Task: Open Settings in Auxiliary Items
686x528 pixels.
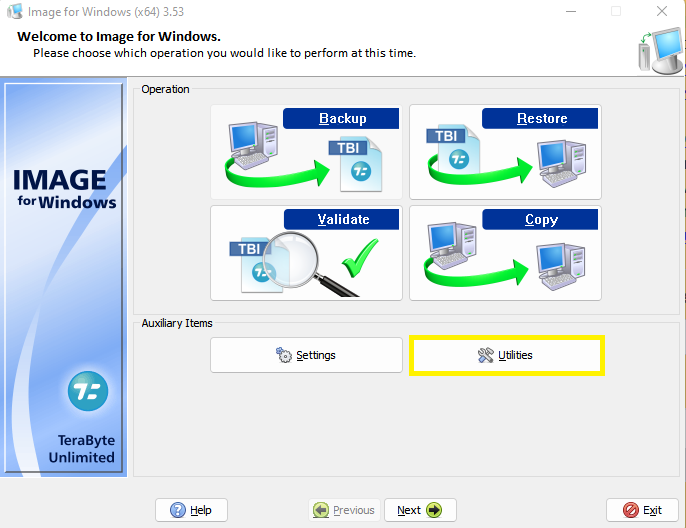Action: [306, 355]
